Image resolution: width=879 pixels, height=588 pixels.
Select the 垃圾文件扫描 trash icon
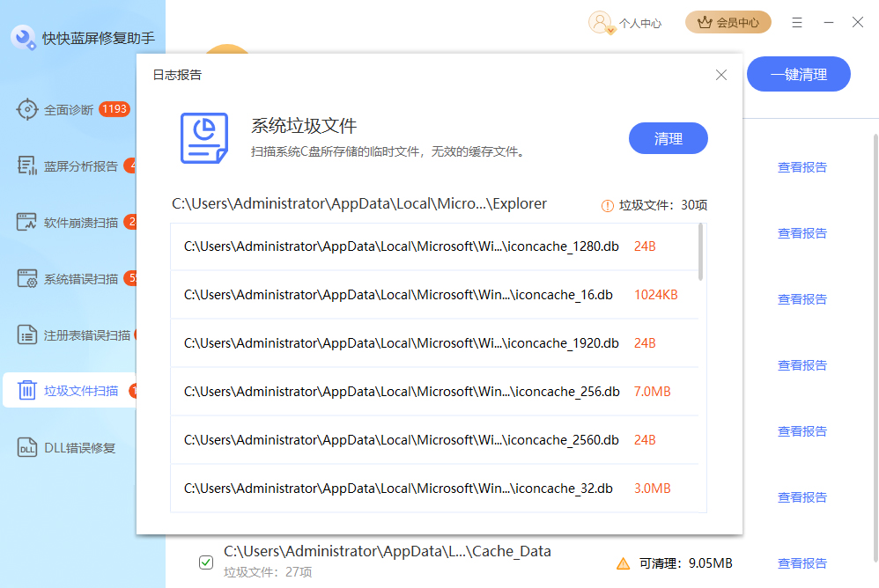(26, 390)
